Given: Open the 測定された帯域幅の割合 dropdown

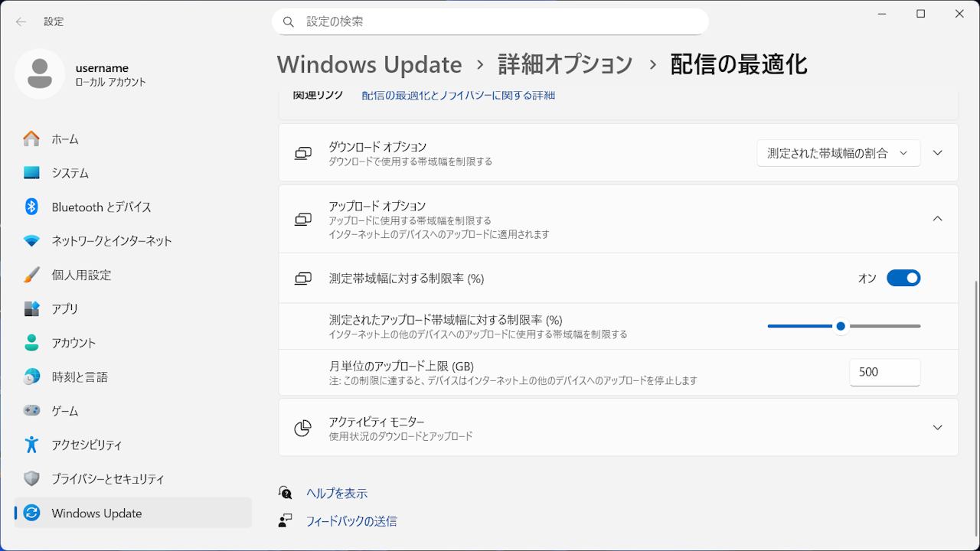Looking at the screenshot, I should [x=838, y=153].
